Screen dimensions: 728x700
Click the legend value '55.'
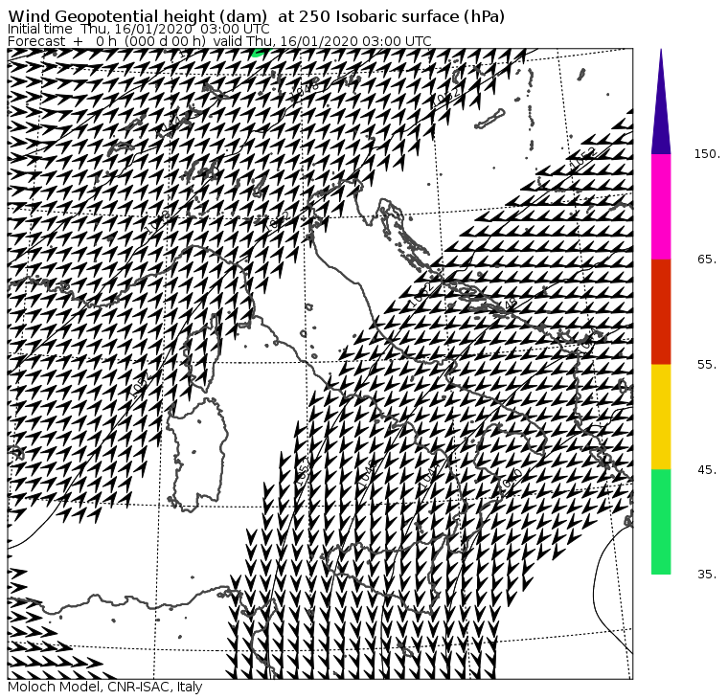(x=707, y=365)
